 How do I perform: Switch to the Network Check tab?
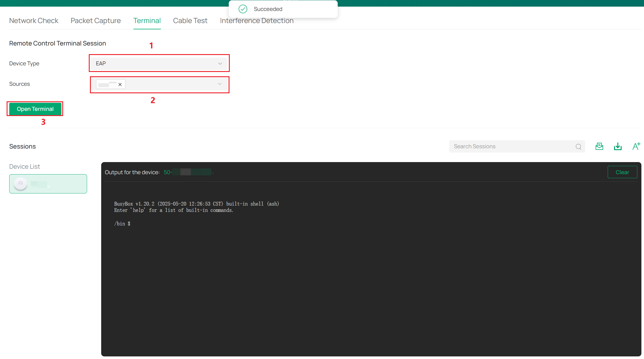click(34, 20)
